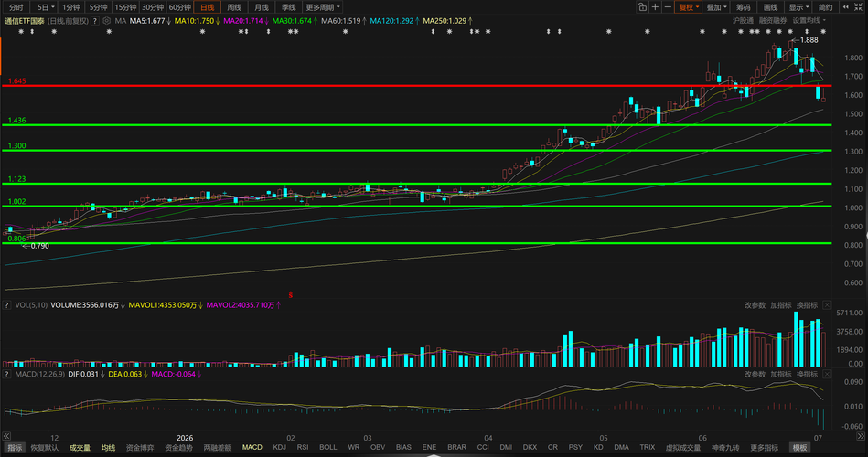Jump to earliest data with left double chevron

tap(6, 437)
